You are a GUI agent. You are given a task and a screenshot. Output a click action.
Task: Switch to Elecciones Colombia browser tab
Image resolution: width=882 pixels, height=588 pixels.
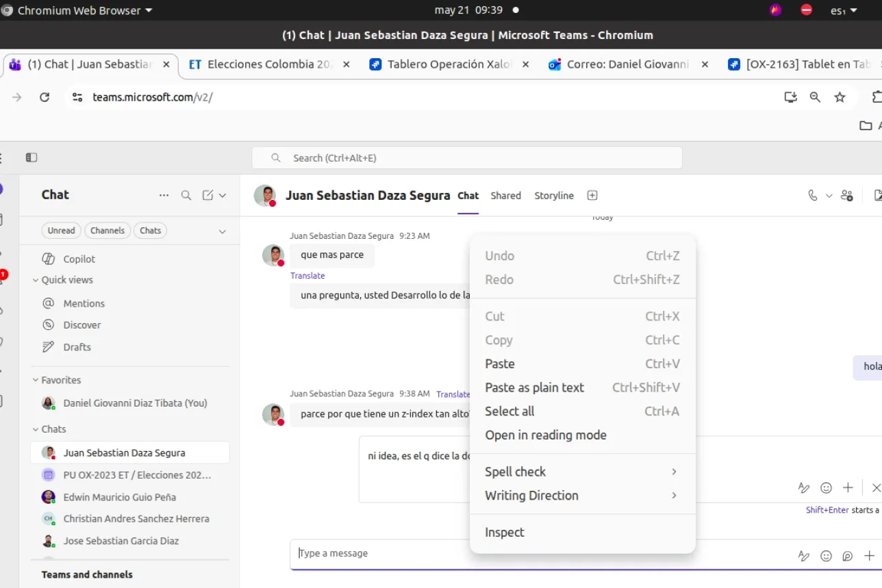[x=268, y=64]
